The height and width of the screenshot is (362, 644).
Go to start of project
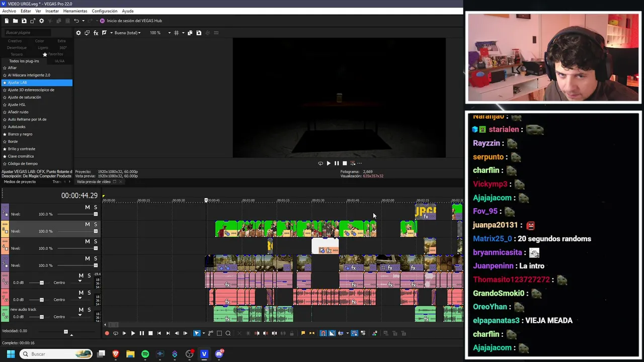(x=159, y=333)
